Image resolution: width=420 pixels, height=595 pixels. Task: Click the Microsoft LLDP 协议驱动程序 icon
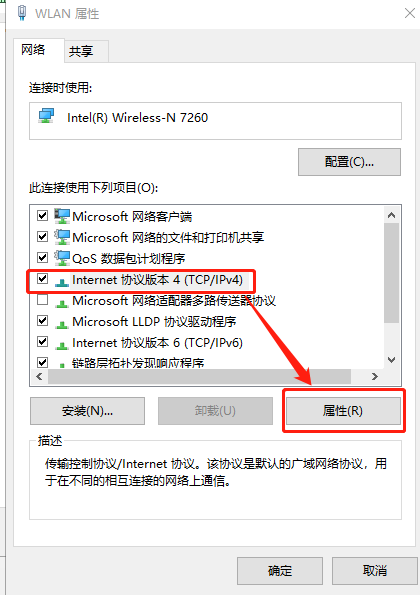62,324
